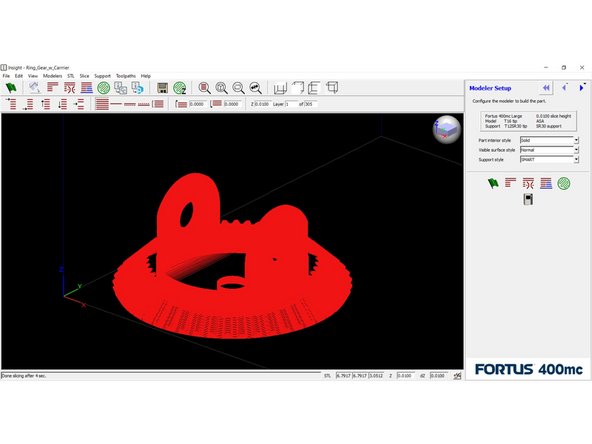Click the page icon with blue circular arrow
The width and height of the screenshot is (592, 444).
click(x=137, y=88)
